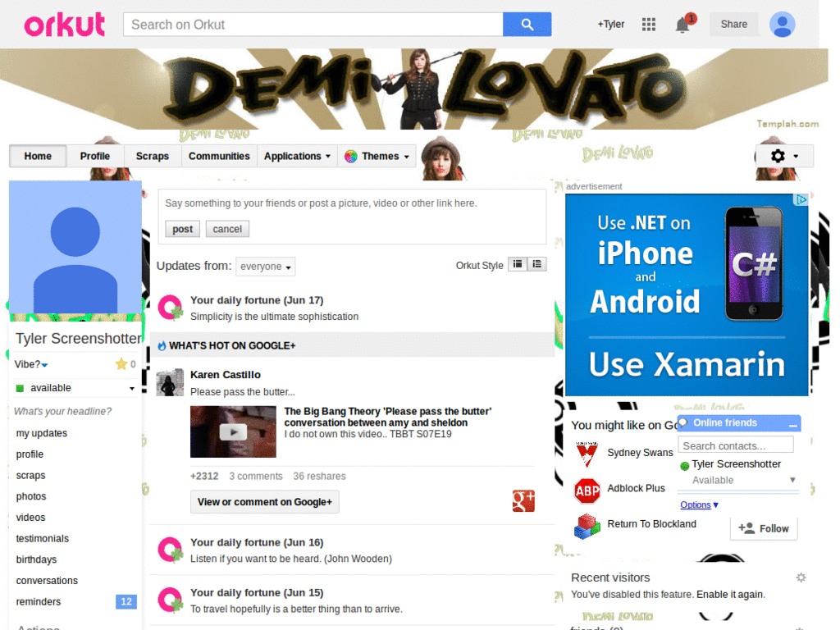Click the Google+ red g+ icon
The height and width of the screenshot is (630, 840).
click(523, 501)
